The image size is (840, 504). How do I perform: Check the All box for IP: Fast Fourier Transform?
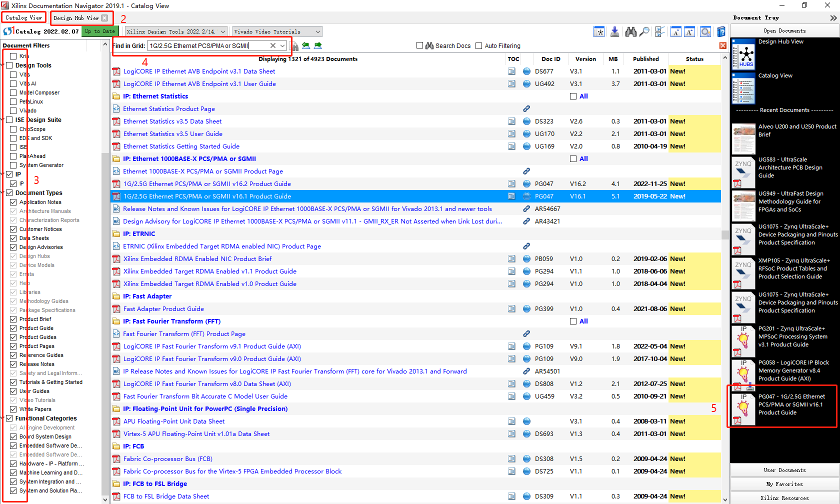click(x=573, y=321)
